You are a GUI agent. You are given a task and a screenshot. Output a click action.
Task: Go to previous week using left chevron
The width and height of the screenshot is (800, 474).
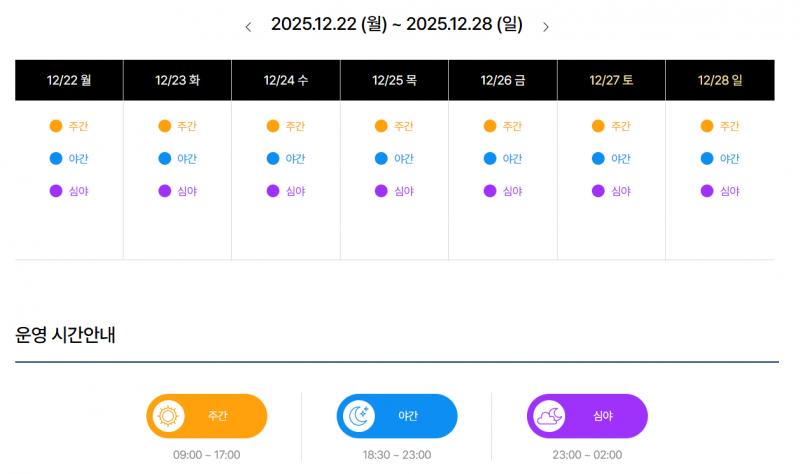pyautogui.click(x=248, y=27)
